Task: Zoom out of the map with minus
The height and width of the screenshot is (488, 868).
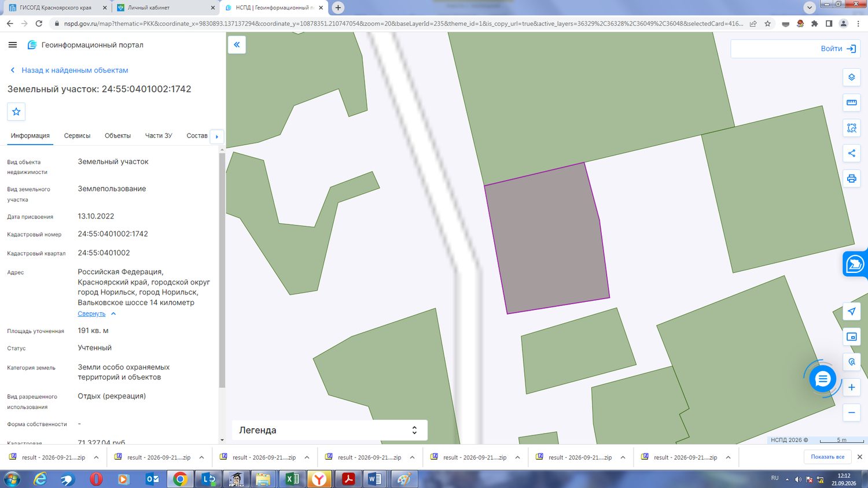Action: pos(851,412)
